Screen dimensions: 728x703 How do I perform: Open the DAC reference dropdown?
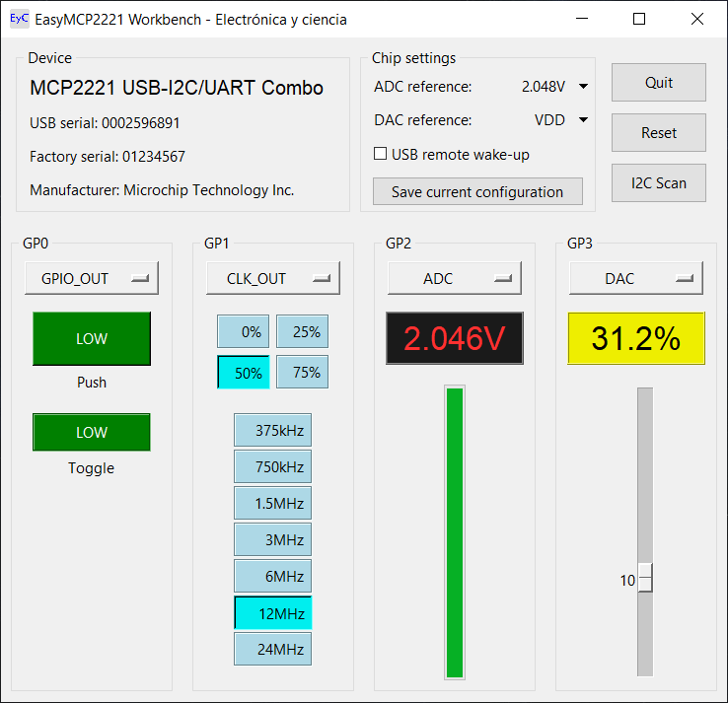[561, 119]
